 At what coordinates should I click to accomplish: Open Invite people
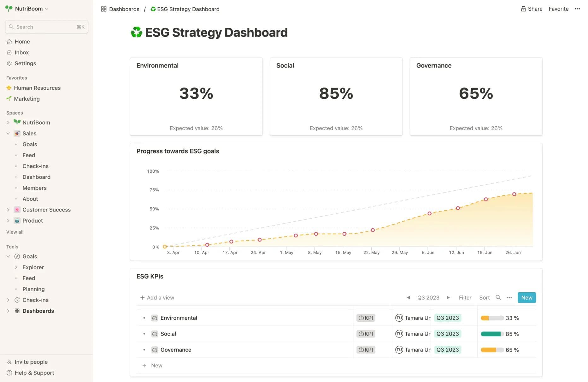[x=31, y=362]
